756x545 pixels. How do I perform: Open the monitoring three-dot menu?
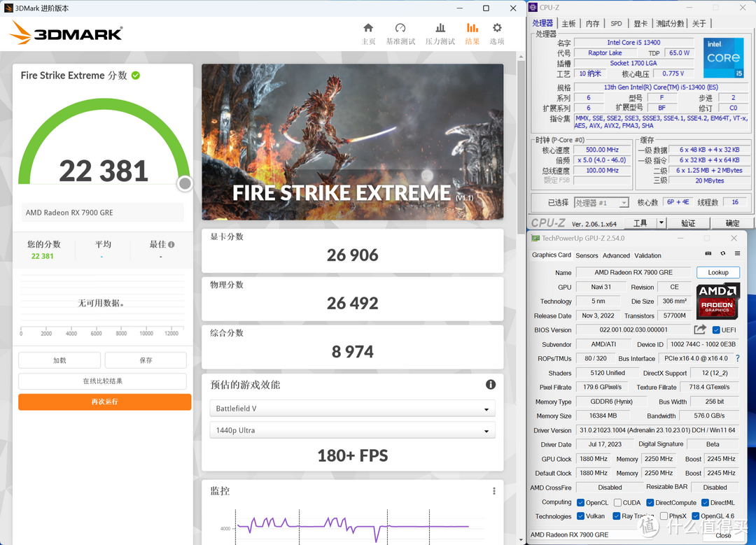coord(493,491)
